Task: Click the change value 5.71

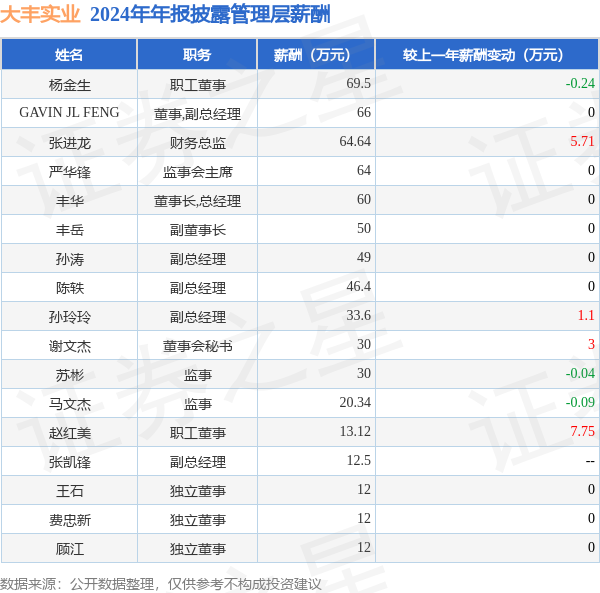Action: 582,142
